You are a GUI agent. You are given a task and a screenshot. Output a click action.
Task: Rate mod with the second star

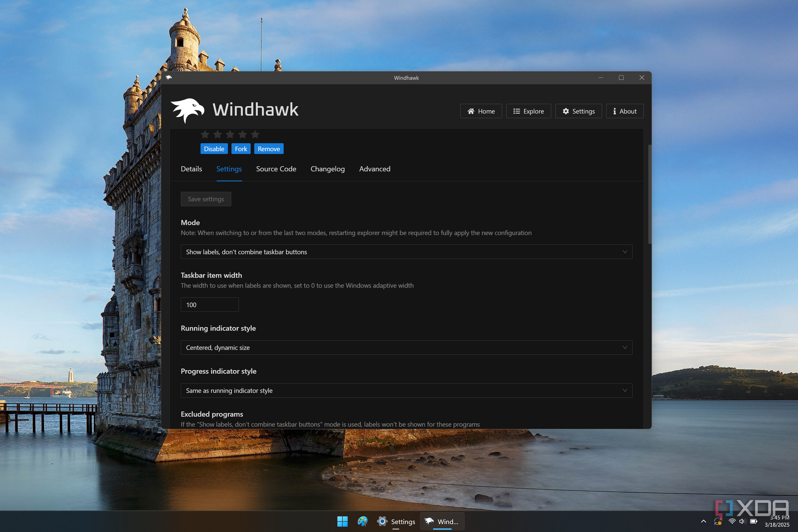click(217, 135)
